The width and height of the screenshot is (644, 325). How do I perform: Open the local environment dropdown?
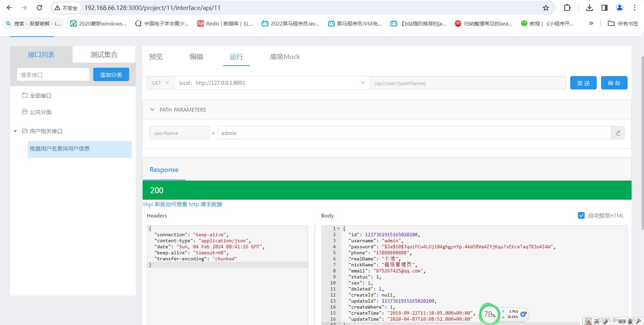pos(272,83)
